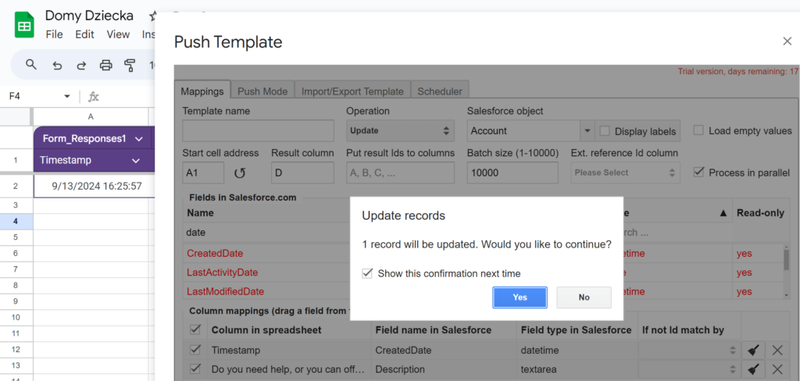This screenshot has height=381, width=800.
Task: Toggle the select-all column mappings checkbox
Action: point(195,330)
